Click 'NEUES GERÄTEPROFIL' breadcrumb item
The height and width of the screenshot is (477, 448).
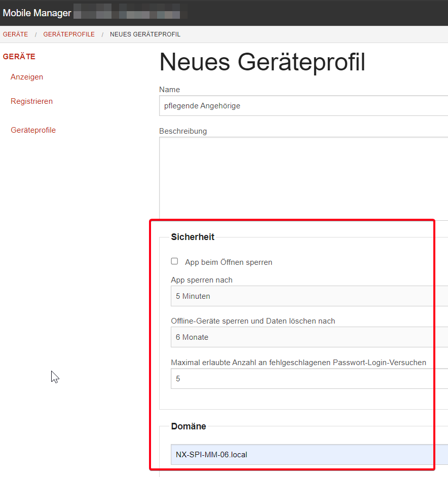pyautogui.click(x=145, y=34)
